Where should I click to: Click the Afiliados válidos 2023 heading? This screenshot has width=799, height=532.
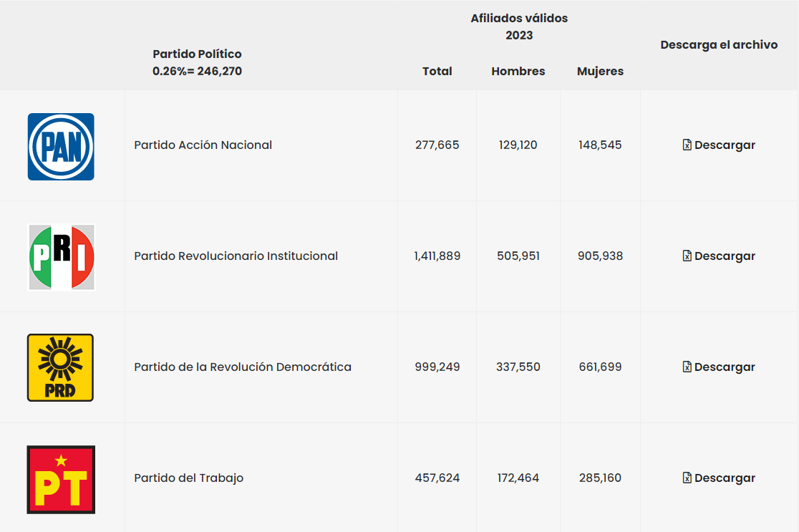(x=519, y=26)
